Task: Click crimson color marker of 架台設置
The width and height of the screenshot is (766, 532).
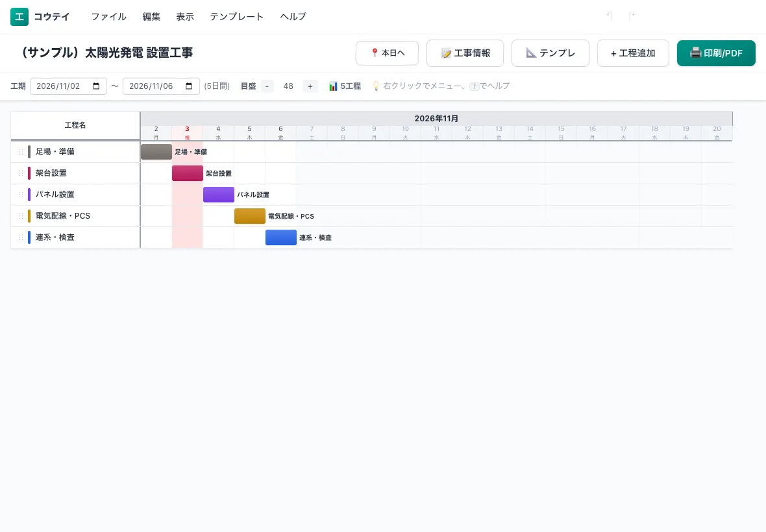Action: pyautogui.click(x=29, y=173)
